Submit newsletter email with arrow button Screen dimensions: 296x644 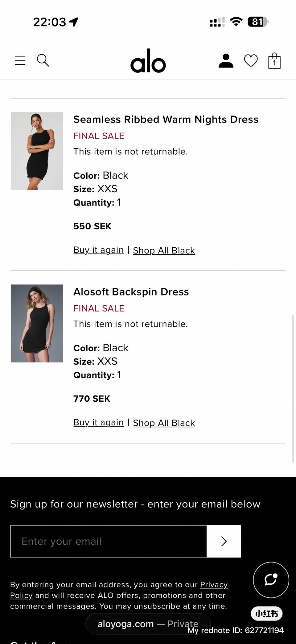tap(224, 541)
